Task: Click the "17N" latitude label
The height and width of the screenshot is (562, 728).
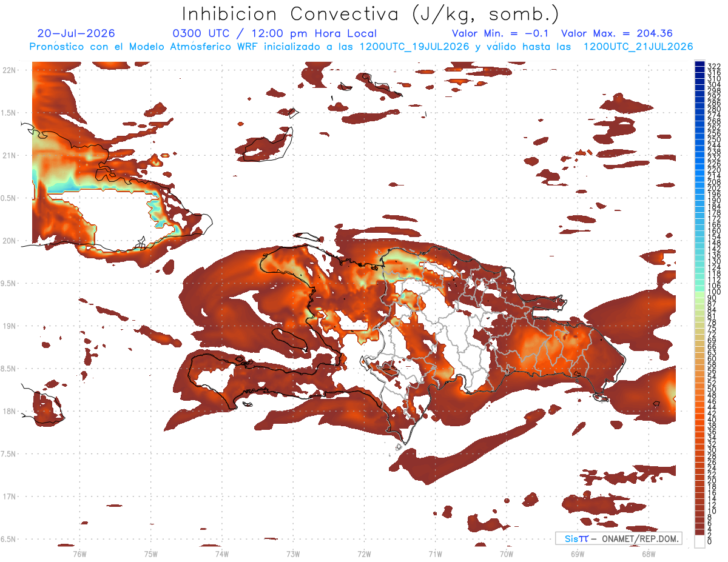Action: point(10,496)
